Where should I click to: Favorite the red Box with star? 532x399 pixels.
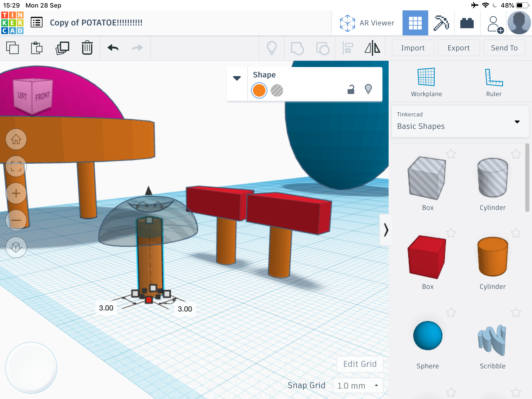(x=451, y=233)
